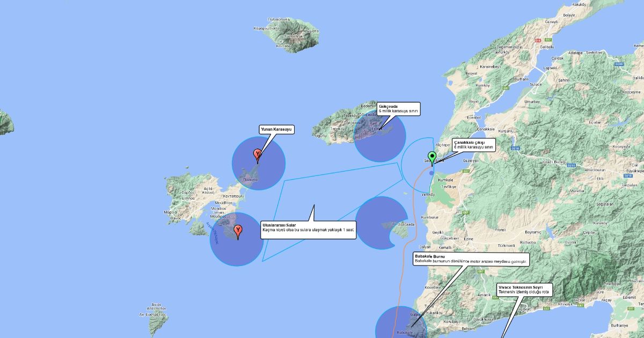This screenshot has width=644, height=338.
Task: Click the Bolayır village label
Action: pos(569,15)
